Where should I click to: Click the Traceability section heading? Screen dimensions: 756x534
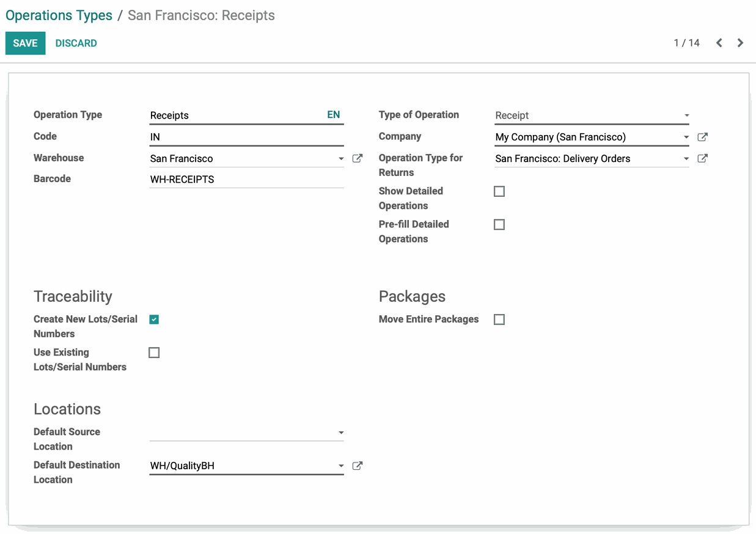pyautogui.click(x=73, y=296)
